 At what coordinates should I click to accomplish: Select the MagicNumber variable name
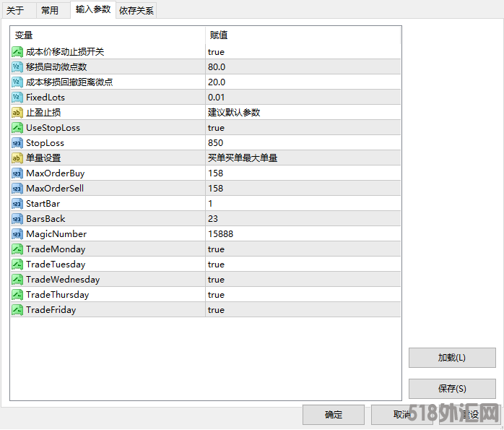56,234
